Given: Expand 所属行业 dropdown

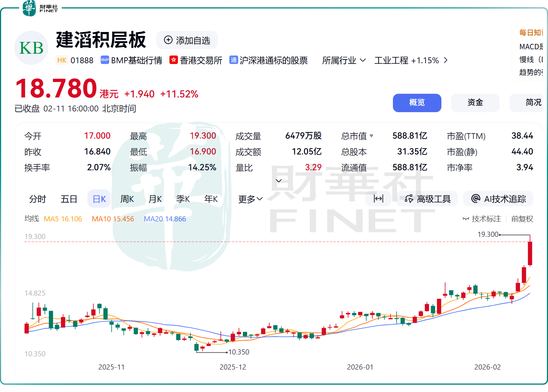Looking at the screenshot, I should click(x=344, y=60).
